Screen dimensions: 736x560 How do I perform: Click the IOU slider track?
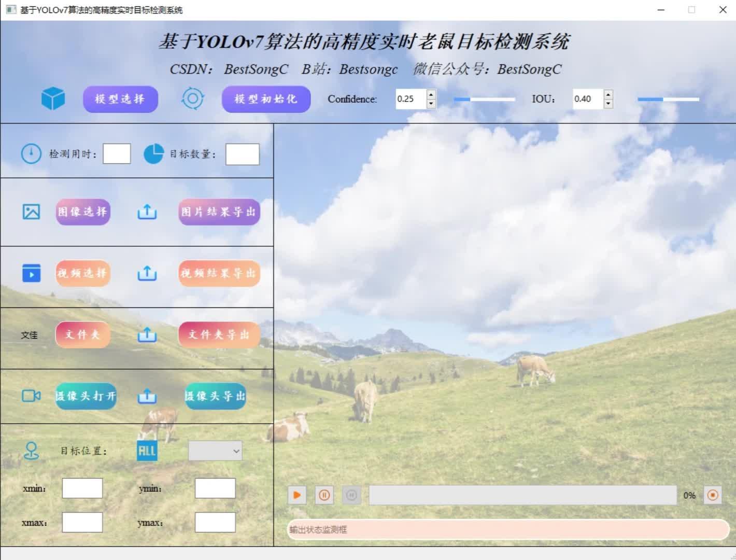668,99
